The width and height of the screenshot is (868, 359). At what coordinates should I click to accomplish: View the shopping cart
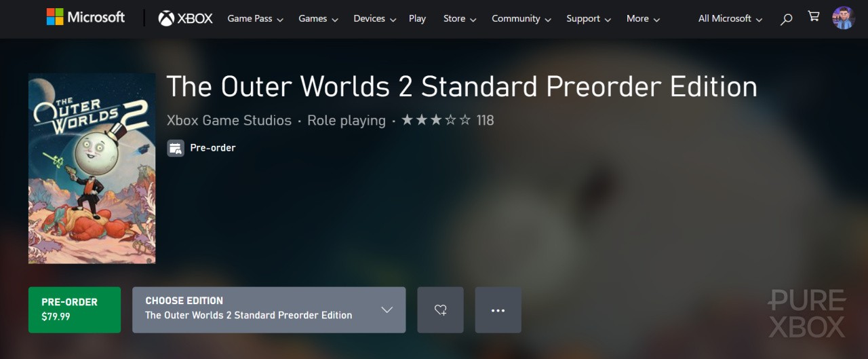tap(814, 17)
